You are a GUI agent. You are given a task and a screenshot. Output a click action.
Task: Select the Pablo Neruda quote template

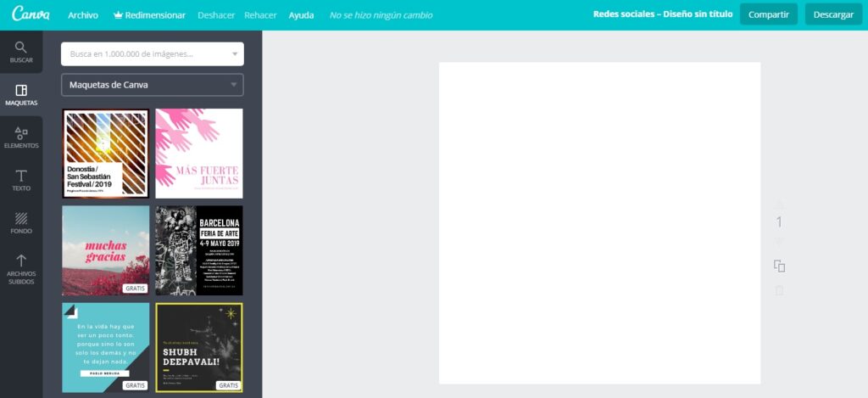tap(106, 348)
